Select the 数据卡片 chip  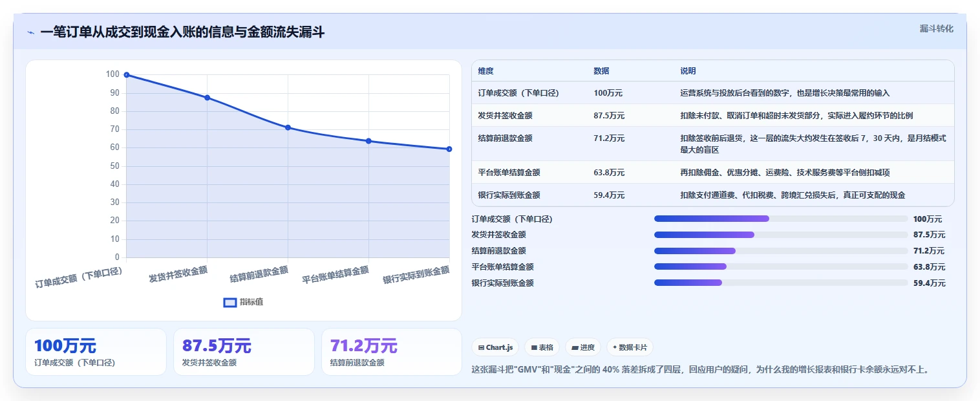pos(630,347)
